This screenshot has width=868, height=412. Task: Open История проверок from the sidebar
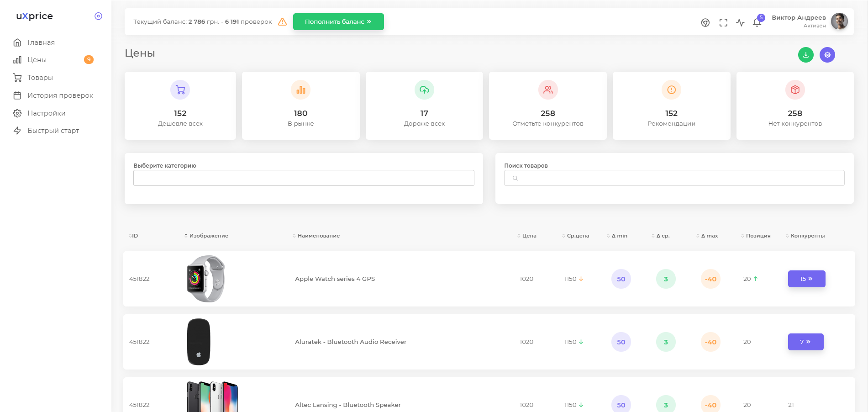pyautogui.click(x=61, y=95)
